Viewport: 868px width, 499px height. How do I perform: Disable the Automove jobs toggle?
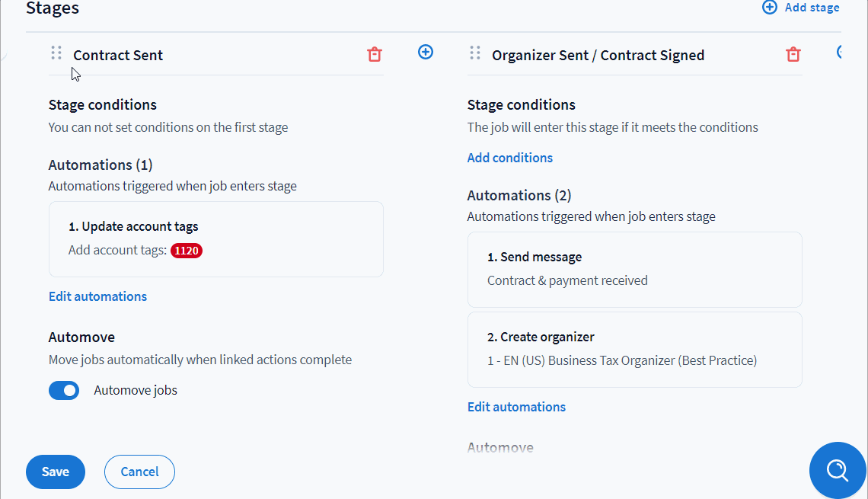coord(64,391)
